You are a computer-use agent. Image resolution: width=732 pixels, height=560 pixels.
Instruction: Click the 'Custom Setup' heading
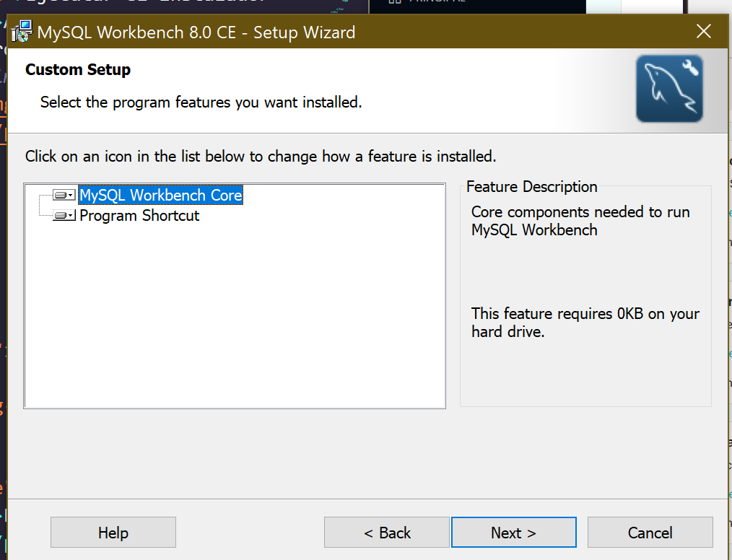pyautogui.click(x=78, y=69)
